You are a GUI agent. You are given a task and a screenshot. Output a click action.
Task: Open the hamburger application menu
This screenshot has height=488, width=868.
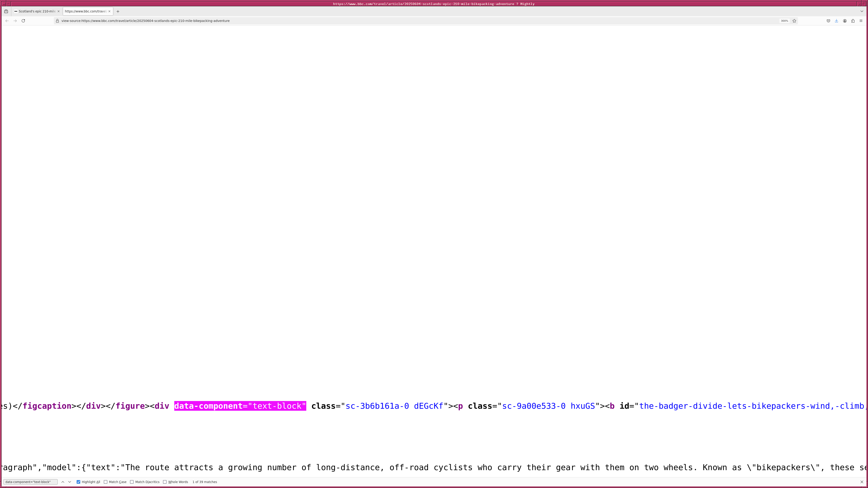tap(861, 21)
